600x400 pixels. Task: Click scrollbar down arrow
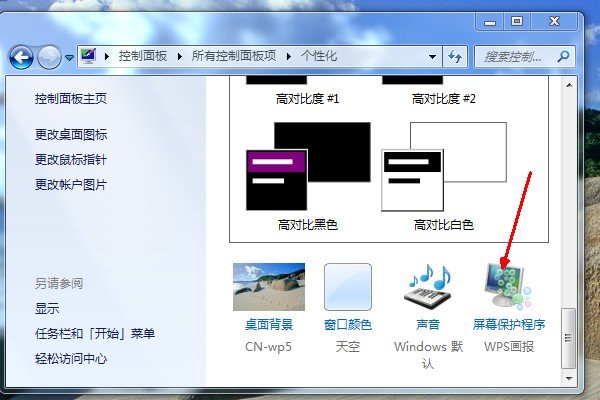569,379
